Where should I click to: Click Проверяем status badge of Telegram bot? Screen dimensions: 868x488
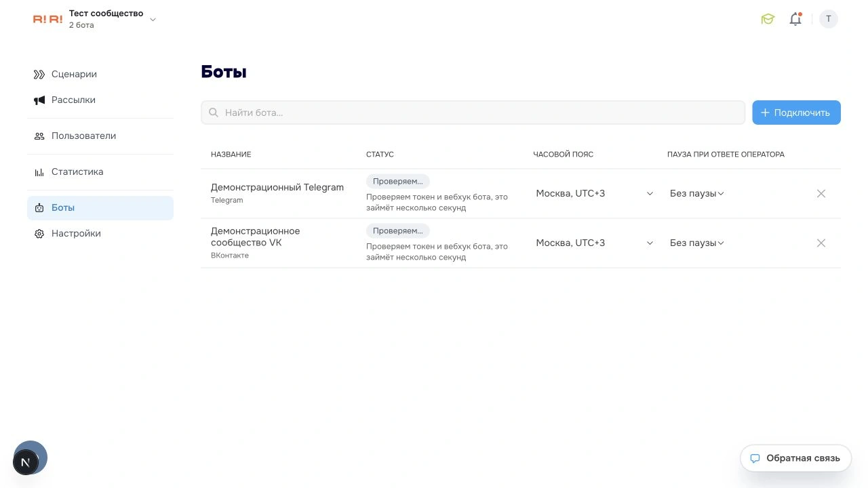(398, 182)
